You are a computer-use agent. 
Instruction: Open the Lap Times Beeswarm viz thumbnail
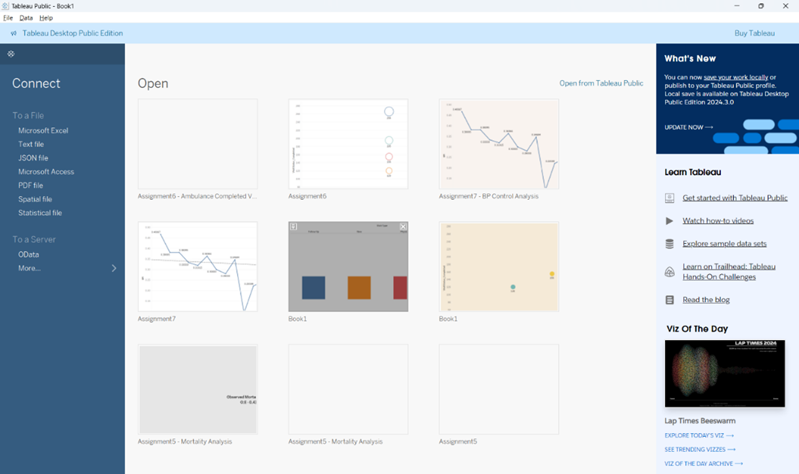725,374
